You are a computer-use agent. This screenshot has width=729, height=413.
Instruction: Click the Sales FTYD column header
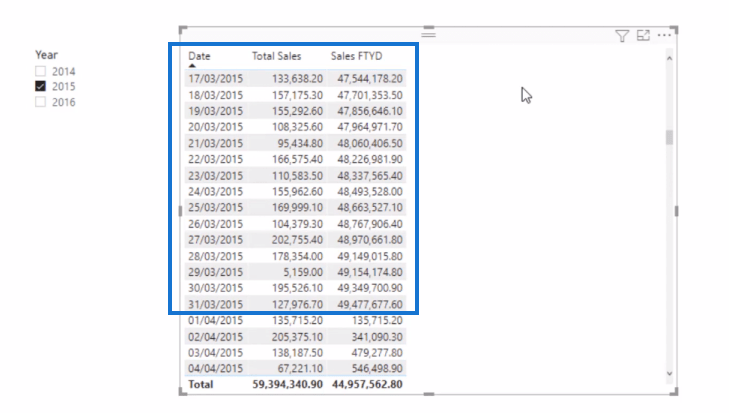click(x=357, y=56)
